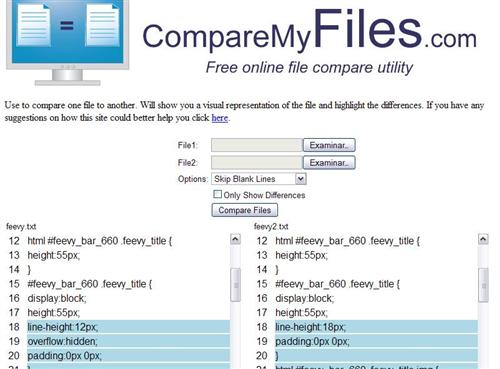Screen dimensions: 500x369
Task: Select left pane line 16 display:block;
Action: coord(57,298)
